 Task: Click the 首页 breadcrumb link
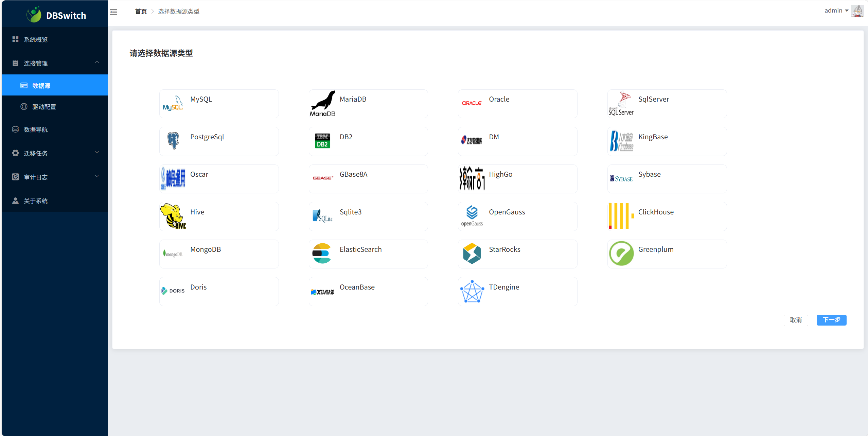click(141, 12)
